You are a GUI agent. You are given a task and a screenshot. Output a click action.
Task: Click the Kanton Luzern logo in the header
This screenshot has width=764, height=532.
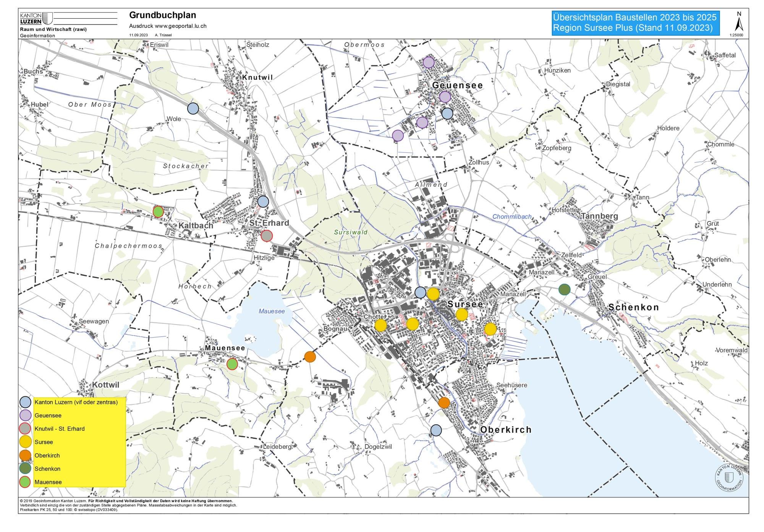pos(36,19)
